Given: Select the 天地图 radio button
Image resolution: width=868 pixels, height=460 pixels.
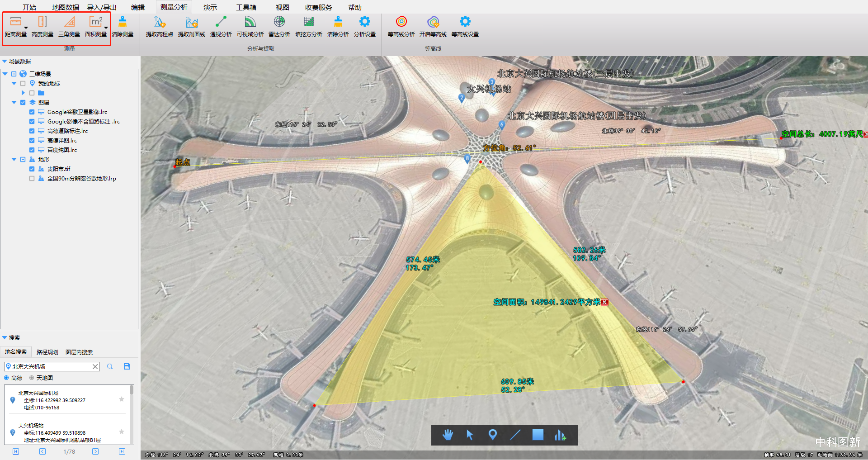Looking at the screenshot, I should pos(32,378).
